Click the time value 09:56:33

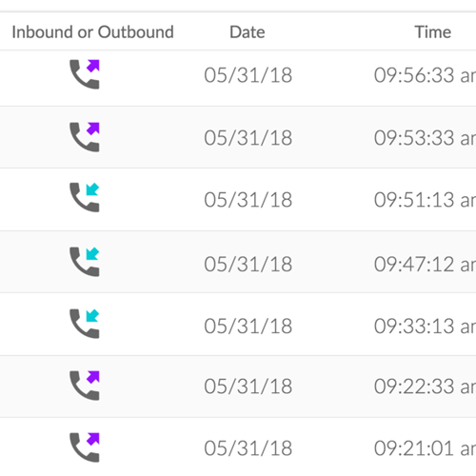[425, 75]
